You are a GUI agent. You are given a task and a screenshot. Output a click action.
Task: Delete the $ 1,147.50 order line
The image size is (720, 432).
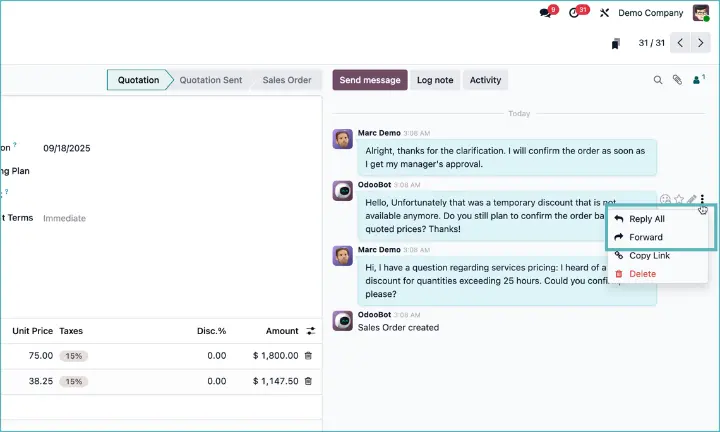pyautogui.click(x=308, y=381)
